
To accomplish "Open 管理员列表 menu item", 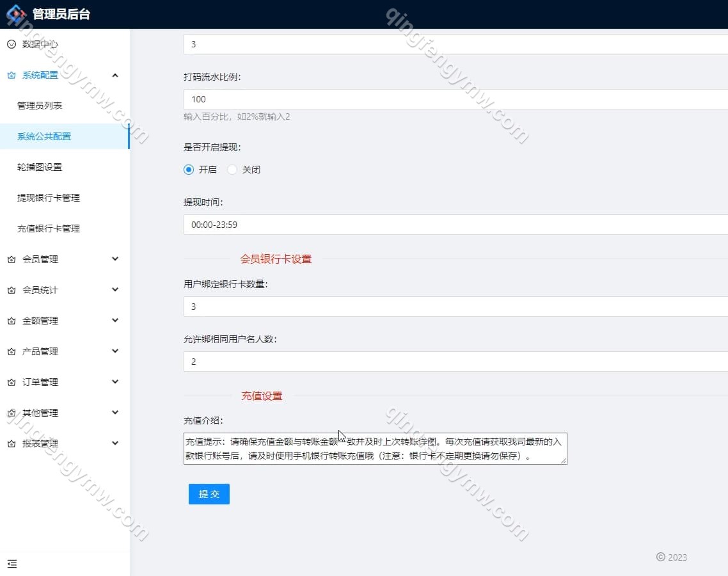I will (40, 106).
